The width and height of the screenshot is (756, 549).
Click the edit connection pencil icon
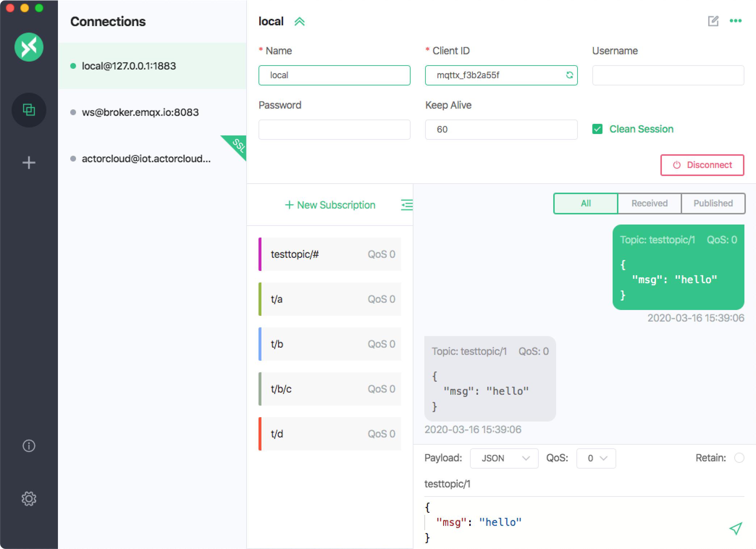[x=713, y=21]
